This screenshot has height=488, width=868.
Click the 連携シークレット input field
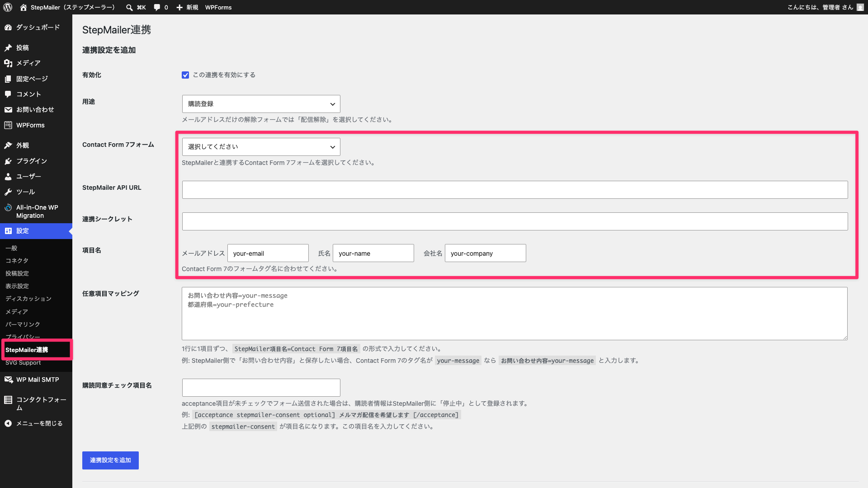click(x=515, y=221)
